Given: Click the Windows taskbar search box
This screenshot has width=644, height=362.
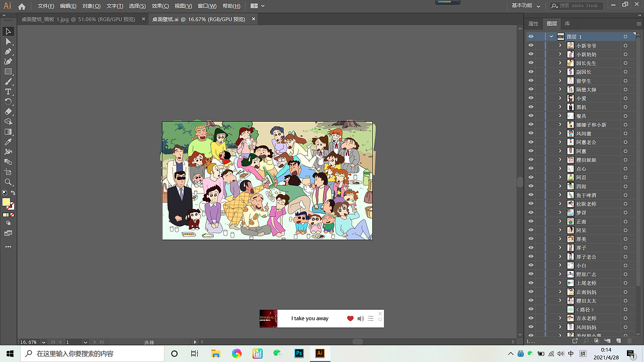Looking at the screenshot, I should point(92,353).
